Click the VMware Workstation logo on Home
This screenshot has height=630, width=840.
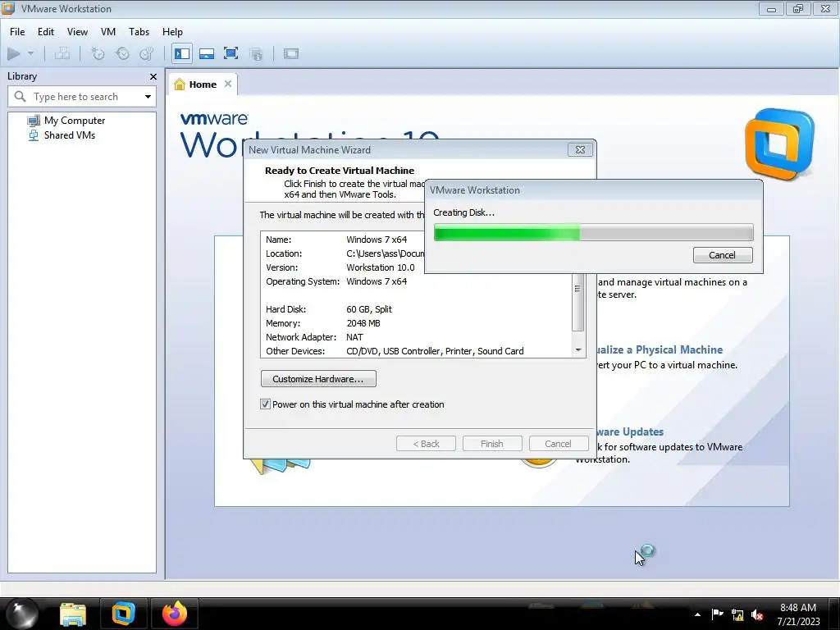[x=780, y=144]
